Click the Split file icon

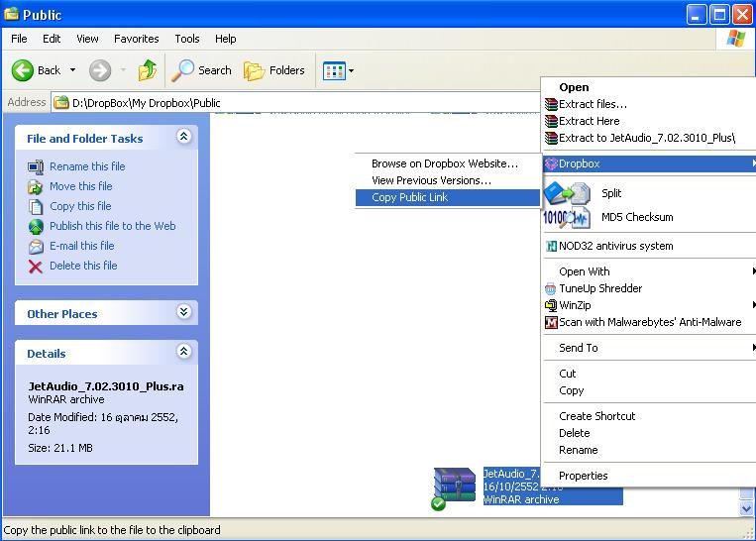tap(567, 193)
